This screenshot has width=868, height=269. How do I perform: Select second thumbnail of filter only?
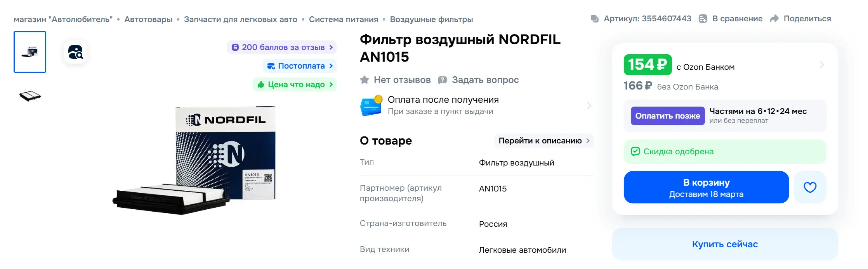[30, 95]
